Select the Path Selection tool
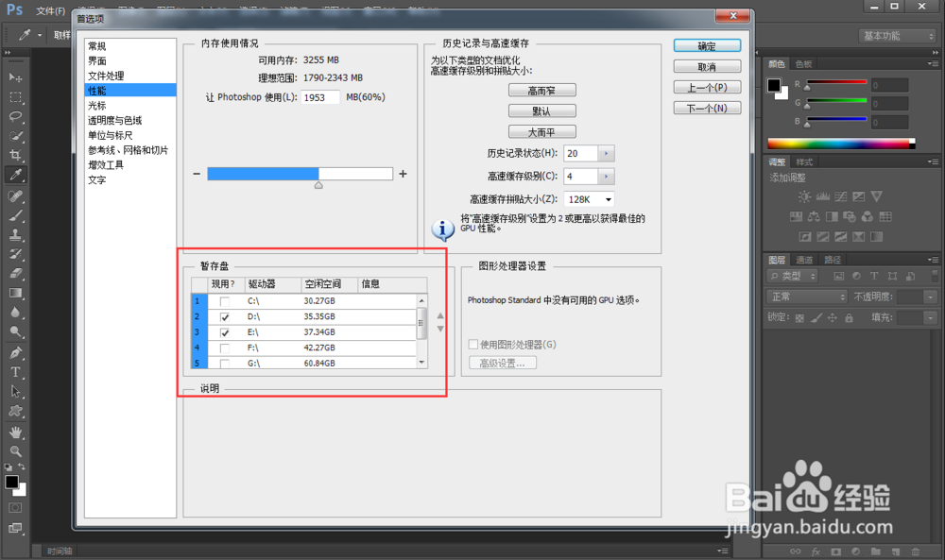Screen dimensions: 945x560 [16, 391]
